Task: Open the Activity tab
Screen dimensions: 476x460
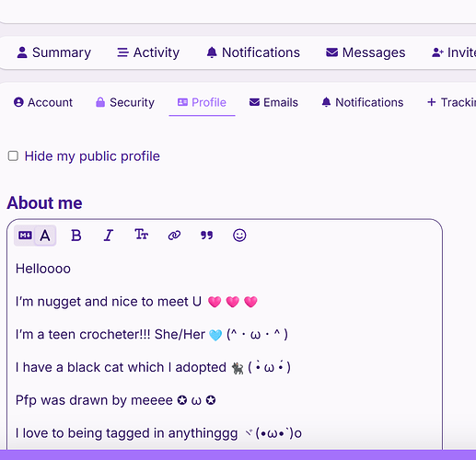Action: point(148,52)
